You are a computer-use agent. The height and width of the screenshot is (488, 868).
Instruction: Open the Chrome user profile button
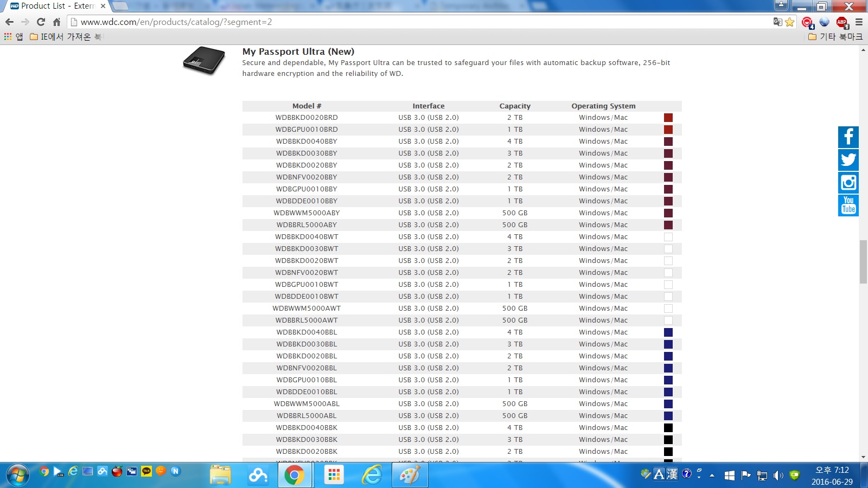[781, 5]
